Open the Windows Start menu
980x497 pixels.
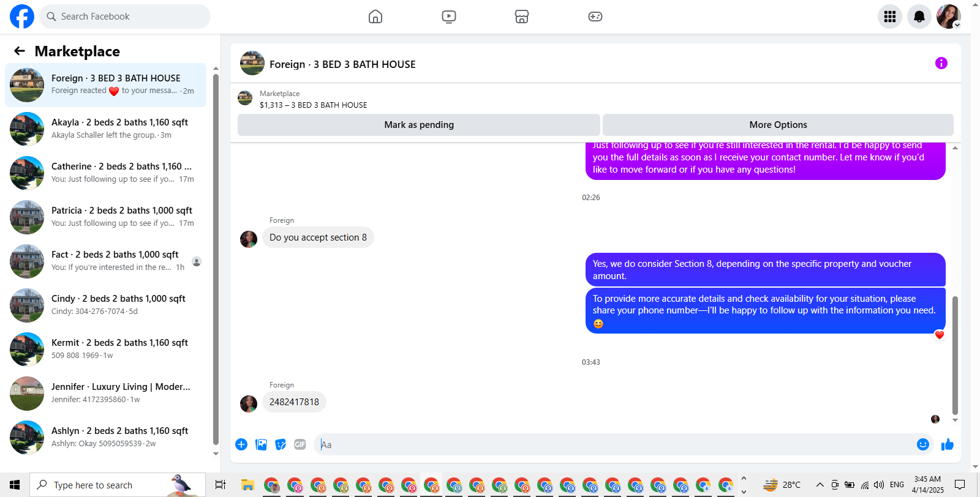pos(15,485)
